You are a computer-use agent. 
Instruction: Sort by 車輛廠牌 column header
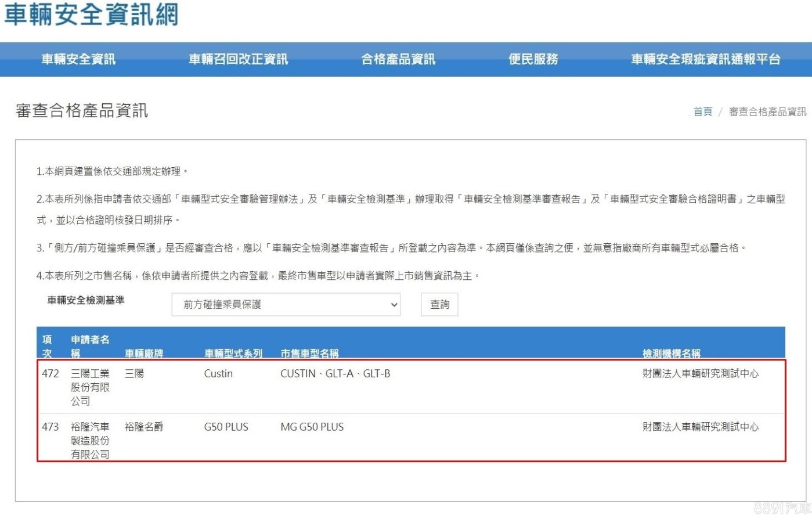click(144, 353)
